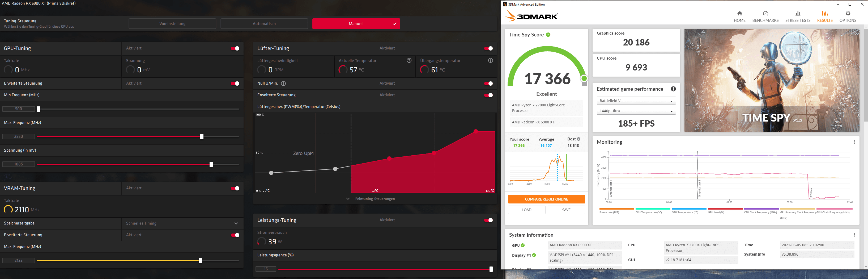Click COMPARE RESULT ONLINE button
Image resolution: width=868 pixels, height=279 pixels.
pyautogui.click(x=546, y=199)
